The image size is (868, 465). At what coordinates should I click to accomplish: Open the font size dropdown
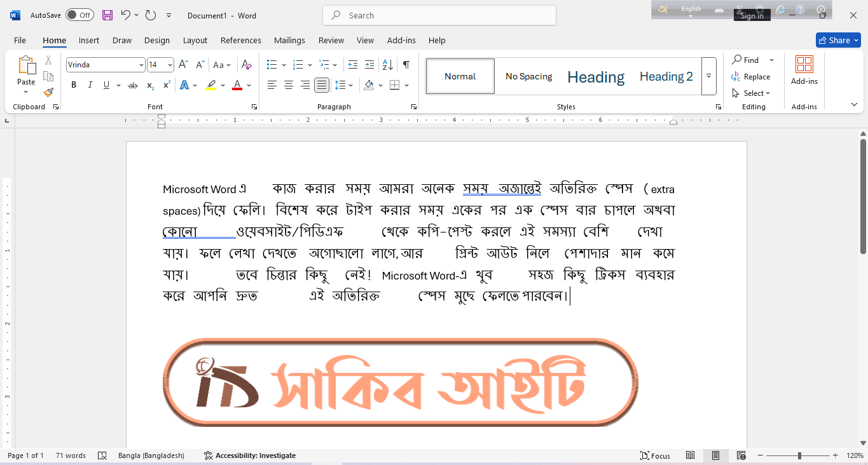[x=168, y=64]
